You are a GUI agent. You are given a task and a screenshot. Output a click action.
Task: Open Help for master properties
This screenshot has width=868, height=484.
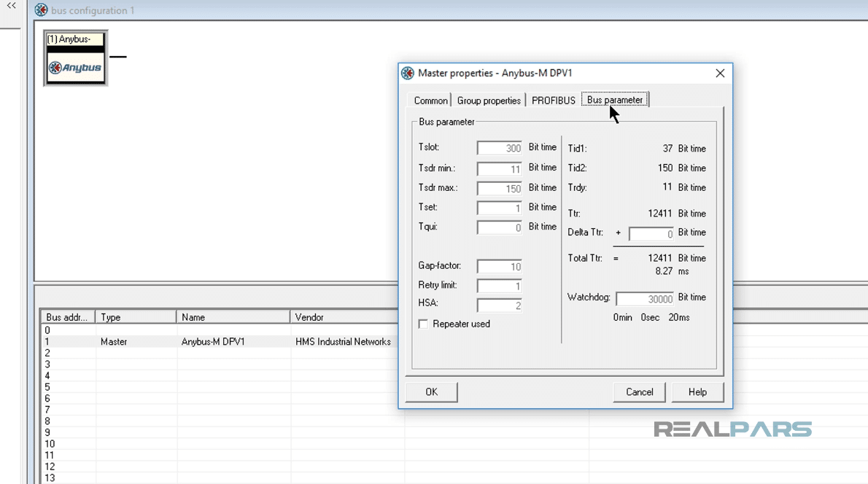697,392
